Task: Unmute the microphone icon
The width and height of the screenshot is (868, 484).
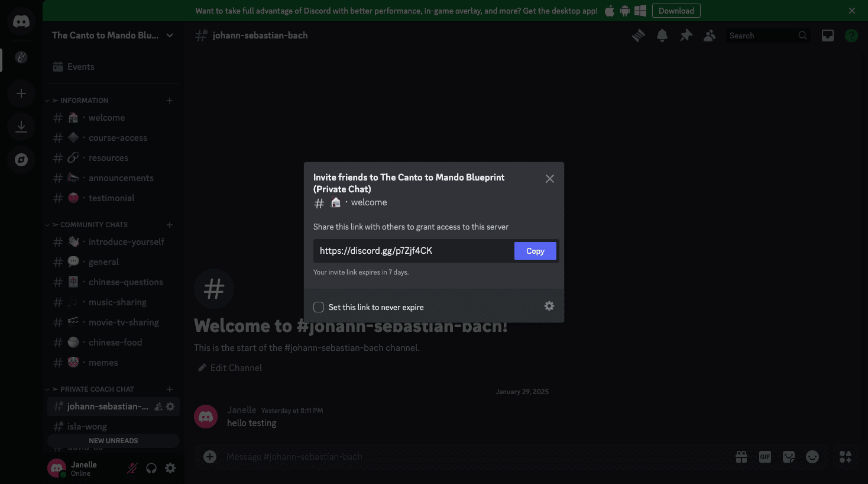Action: [132, 468]
